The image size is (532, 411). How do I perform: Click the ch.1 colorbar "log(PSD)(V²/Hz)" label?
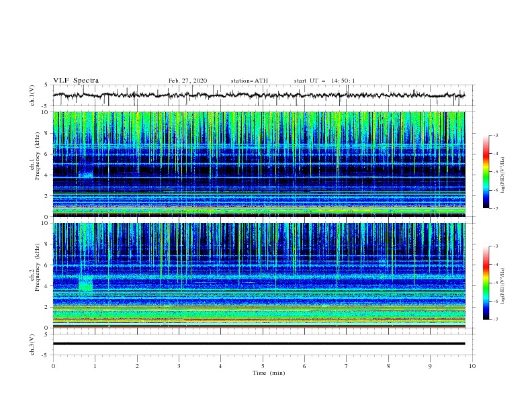point(503,175)
